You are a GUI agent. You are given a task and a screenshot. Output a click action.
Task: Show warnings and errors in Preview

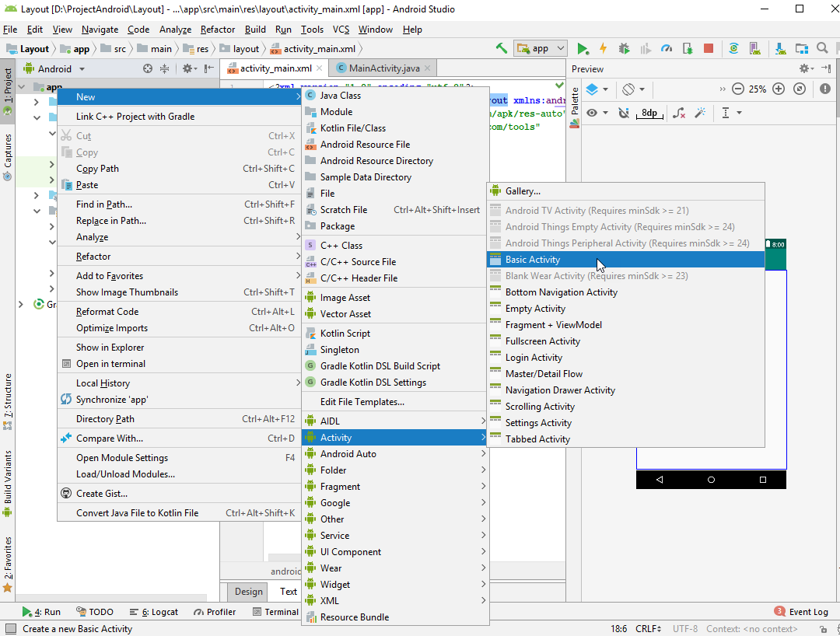pos(825,89)
